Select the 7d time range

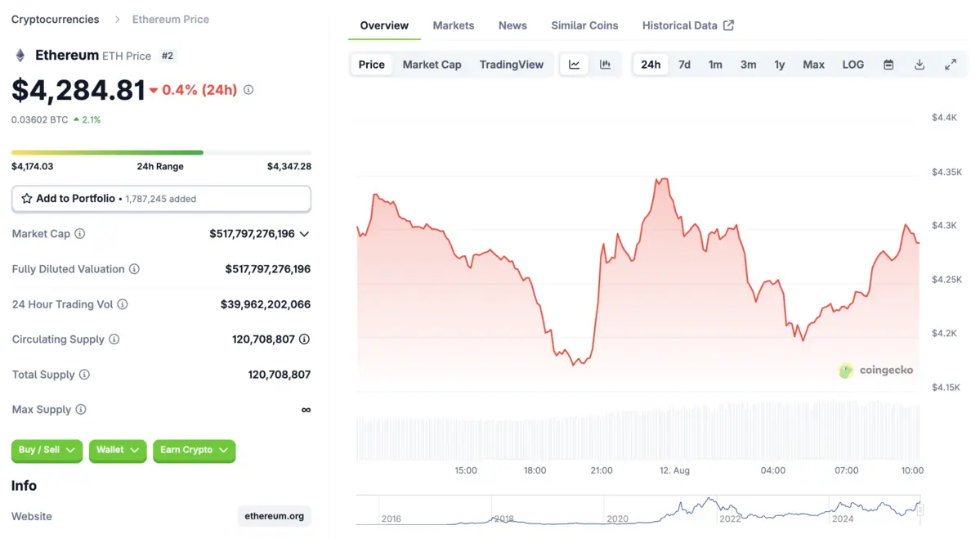tap(684, 65)
